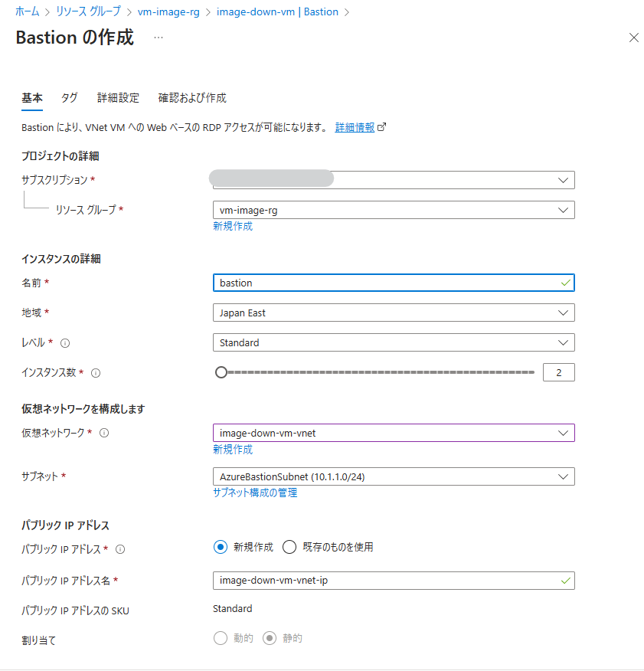Open the ellipsis more options menu
644x671 pixels.
159,38
